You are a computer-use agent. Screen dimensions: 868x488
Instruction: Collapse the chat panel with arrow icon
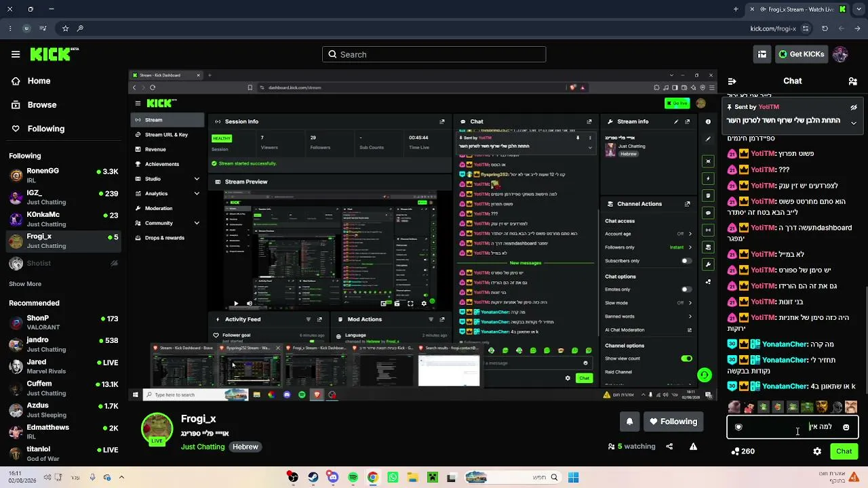[x=732, y=81]
